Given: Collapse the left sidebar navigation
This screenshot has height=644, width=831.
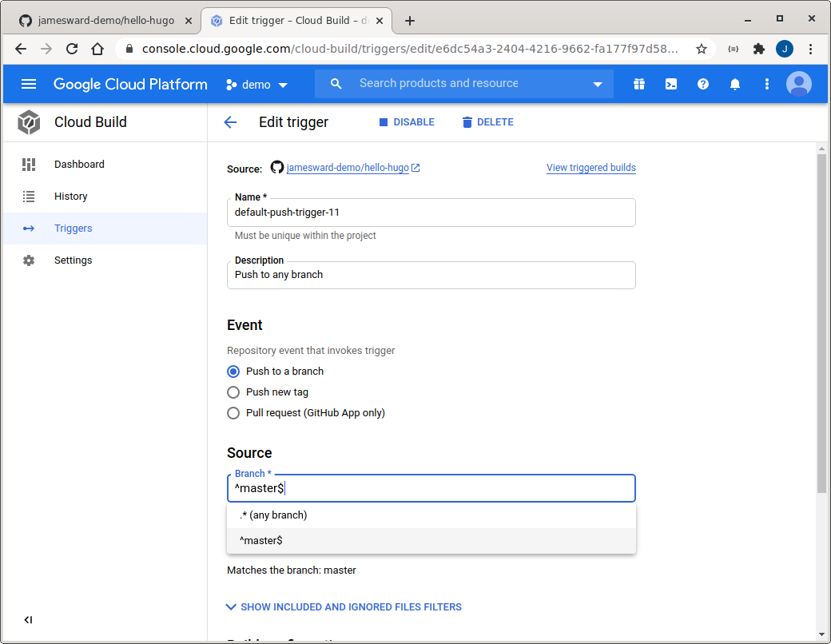Looking at the screenshot, I should point(28,619).
